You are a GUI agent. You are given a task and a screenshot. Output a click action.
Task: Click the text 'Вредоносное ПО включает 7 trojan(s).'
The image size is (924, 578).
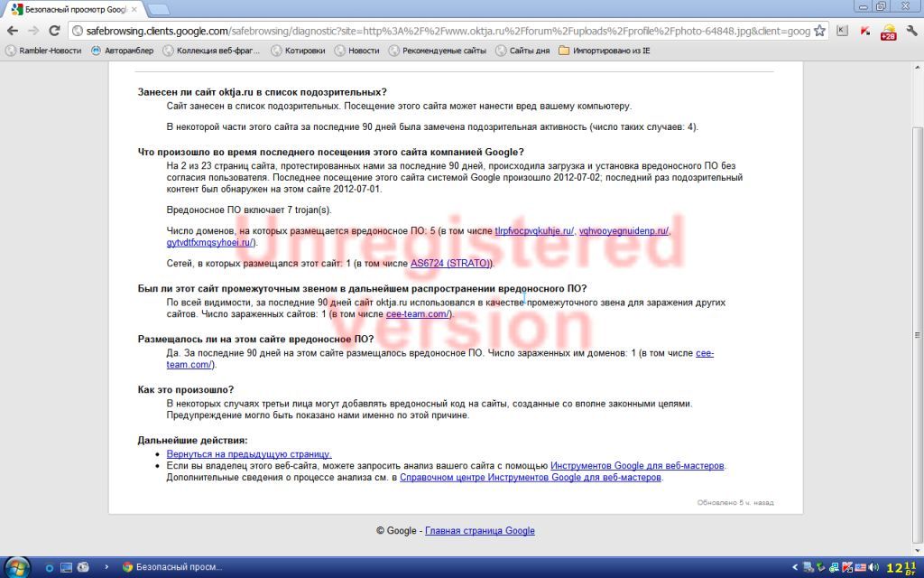(249, 210)
